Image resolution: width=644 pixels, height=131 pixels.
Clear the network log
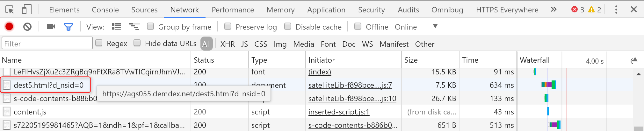(27, 27)
